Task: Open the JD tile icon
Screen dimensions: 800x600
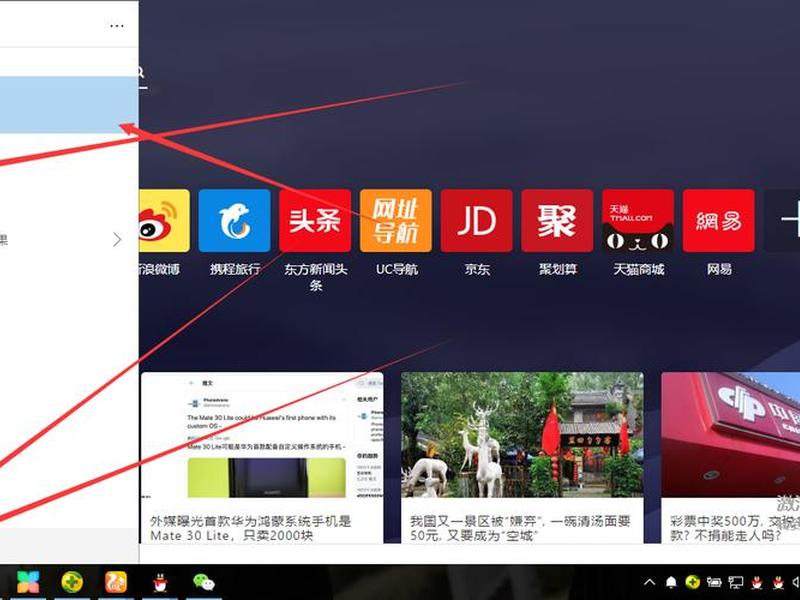Action: tap(477, 220)
